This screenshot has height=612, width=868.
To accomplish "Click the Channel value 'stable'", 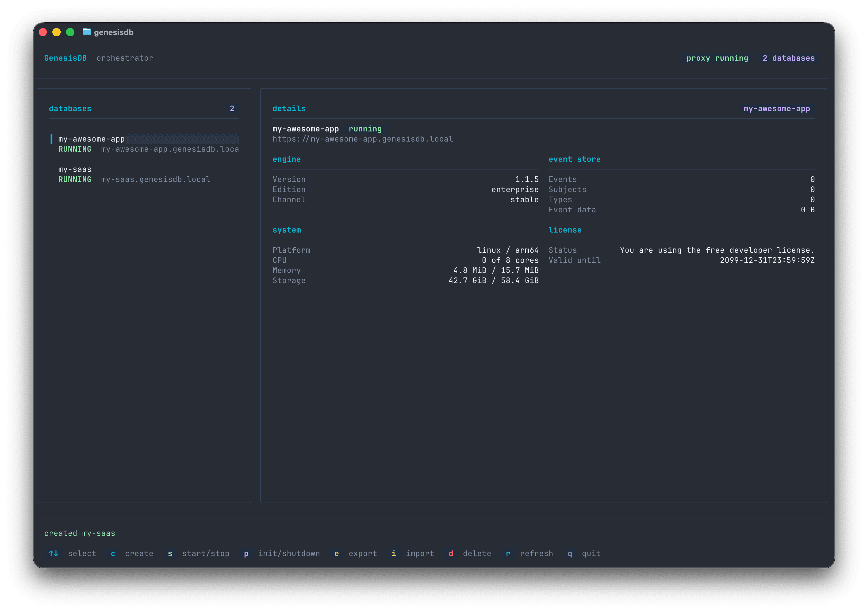I will (x=524, y=200).
